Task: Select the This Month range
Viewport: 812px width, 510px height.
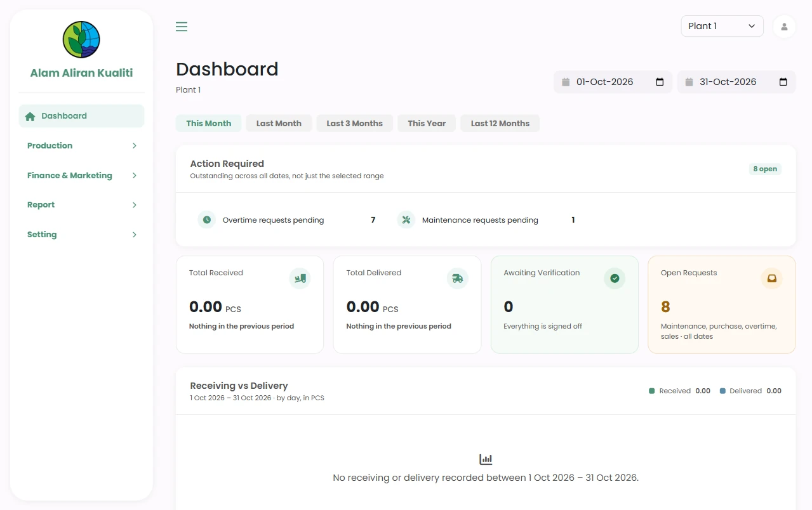Action: click(208, 123)
